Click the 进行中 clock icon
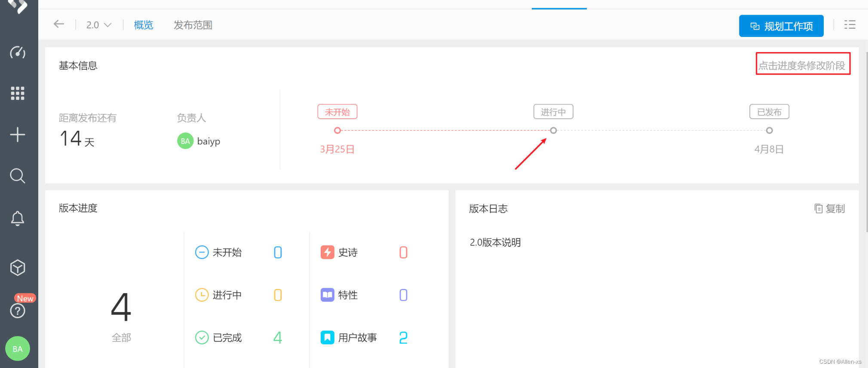Image resolution: width=868 pixels, height=368 pixels. (x=202, y=295)
